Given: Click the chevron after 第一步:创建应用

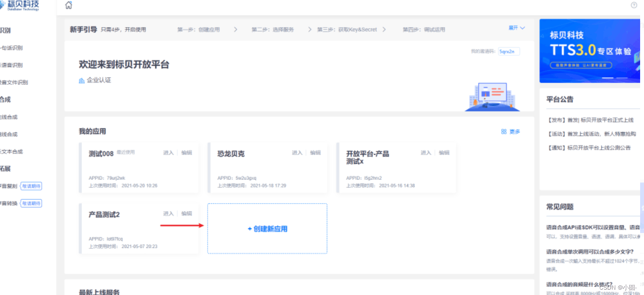Looking at the screenshot, I should coord(236,30).
